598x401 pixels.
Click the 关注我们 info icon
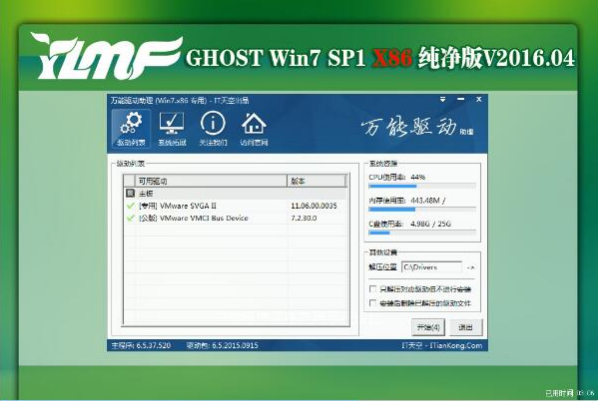213,129
